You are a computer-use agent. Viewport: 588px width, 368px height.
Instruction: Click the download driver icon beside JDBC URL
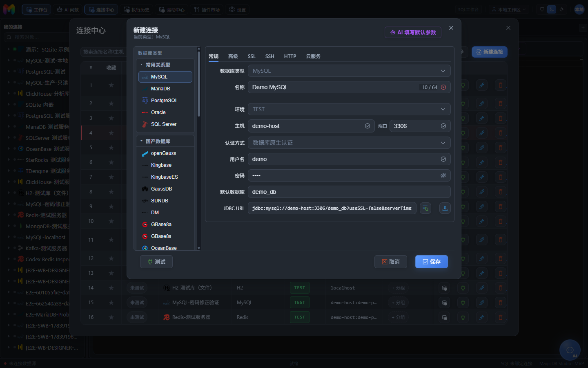coord(445,208)
